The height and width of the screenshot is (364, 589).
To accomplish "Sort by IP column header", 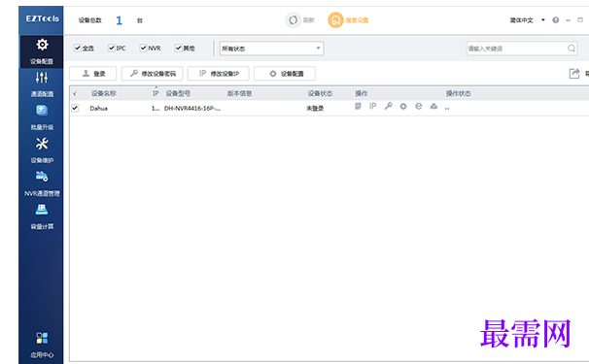I will click(156, 93).
